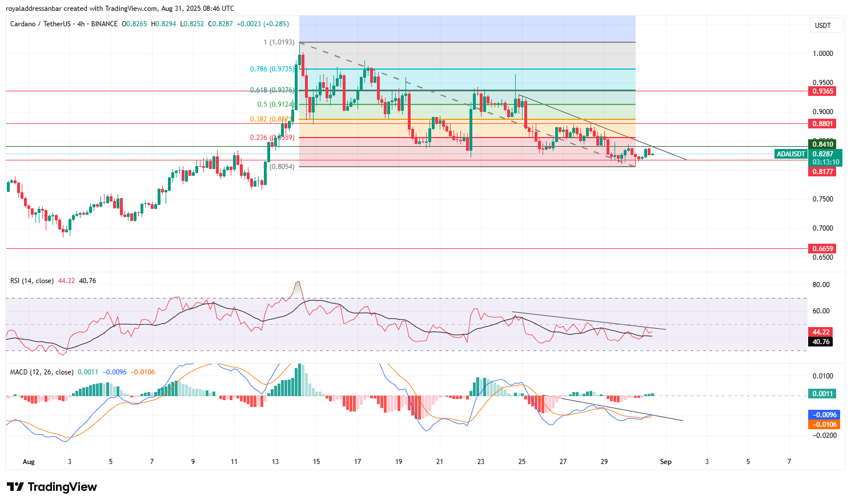
Task: Click the 0.9000 price axis label
Action: point(823,112)
